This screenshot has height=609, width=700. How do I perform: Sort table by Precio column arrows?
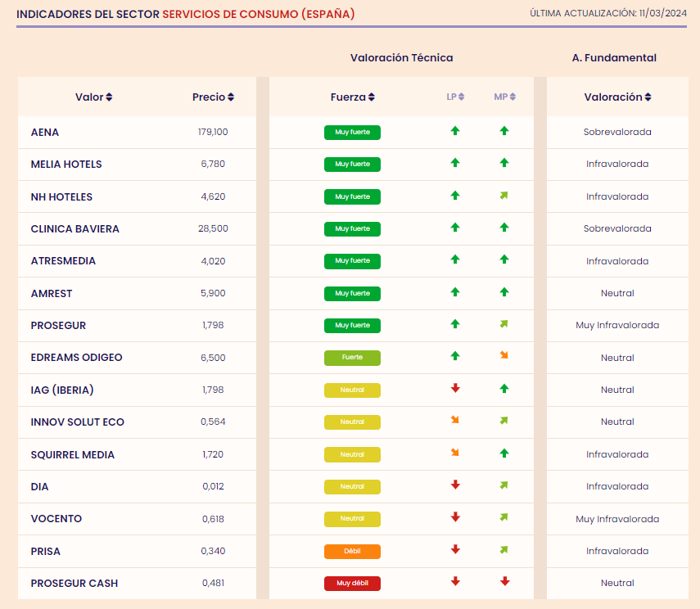[x=231, y=97]
